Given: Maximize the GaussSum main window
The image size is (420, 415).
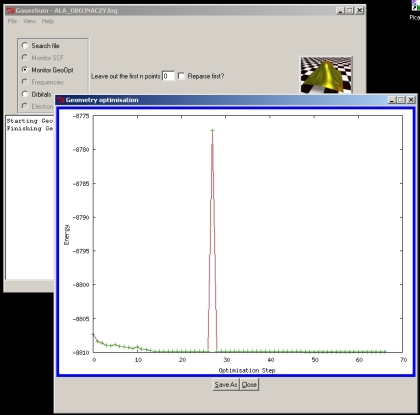Looking at the screenshot, I should 349,11.
